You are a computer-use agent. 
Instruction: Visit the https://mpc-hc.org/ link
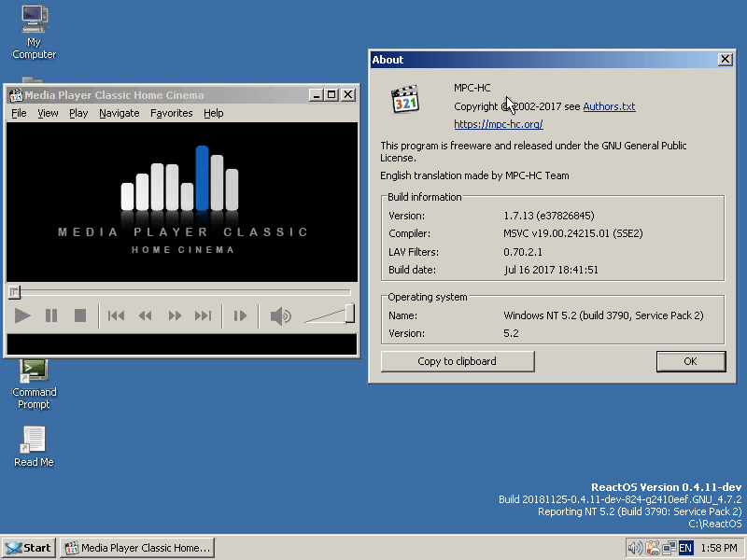(x=499, y=124)
